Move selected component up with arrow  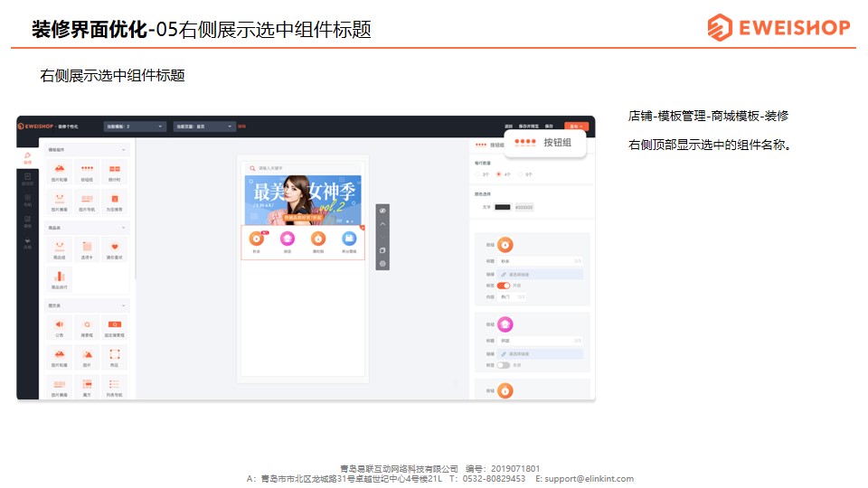[382, 224]
